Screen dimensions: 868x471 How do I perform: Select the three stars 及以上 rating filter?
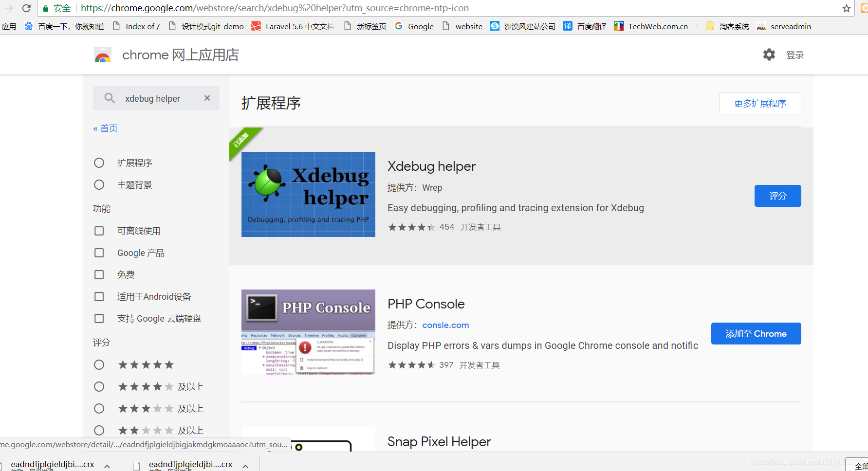coord(99,408)
